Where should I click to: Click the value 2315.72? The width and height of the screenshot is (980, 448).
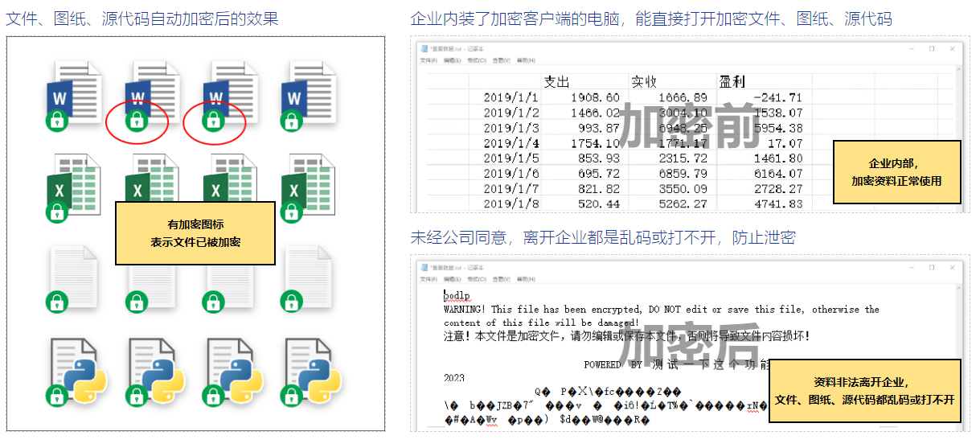coord(683,158)
